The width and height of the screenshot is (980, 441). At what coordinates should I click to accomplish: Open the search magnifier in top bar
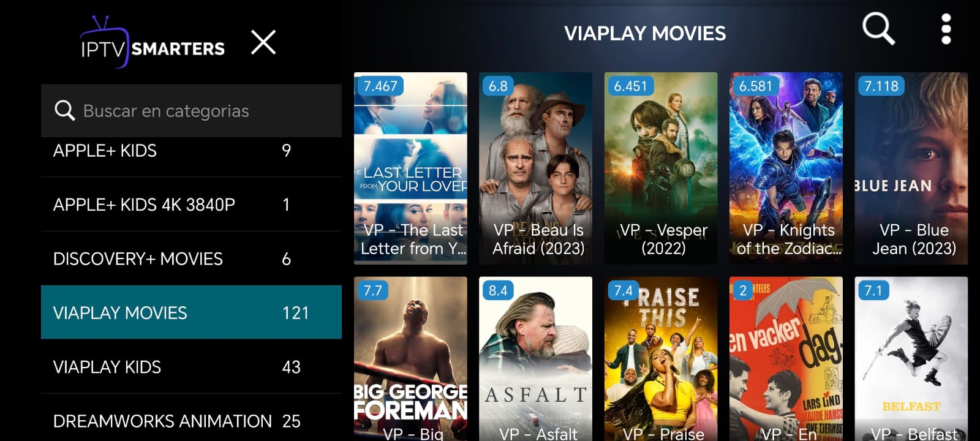click(878, 29)
